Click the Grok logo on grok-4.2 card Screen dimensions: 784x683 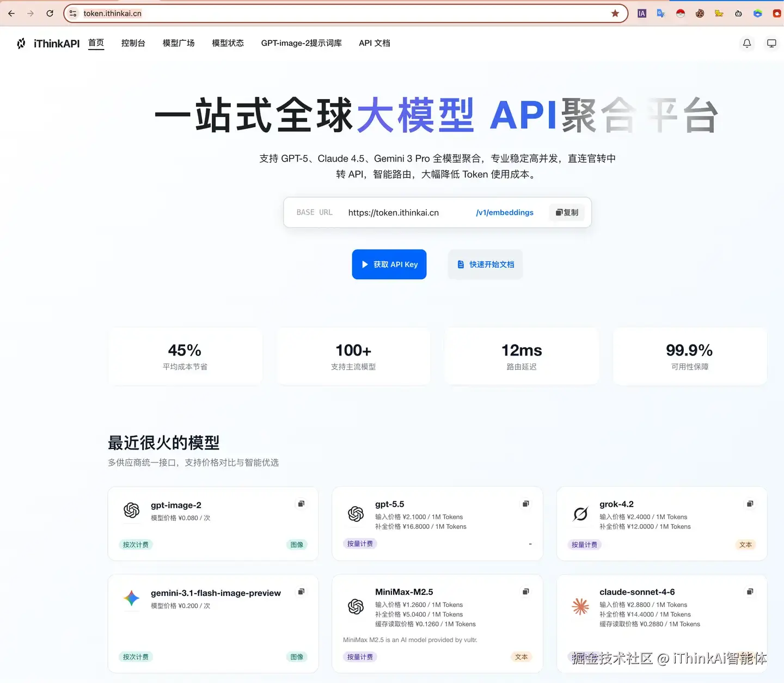[580, 514]
